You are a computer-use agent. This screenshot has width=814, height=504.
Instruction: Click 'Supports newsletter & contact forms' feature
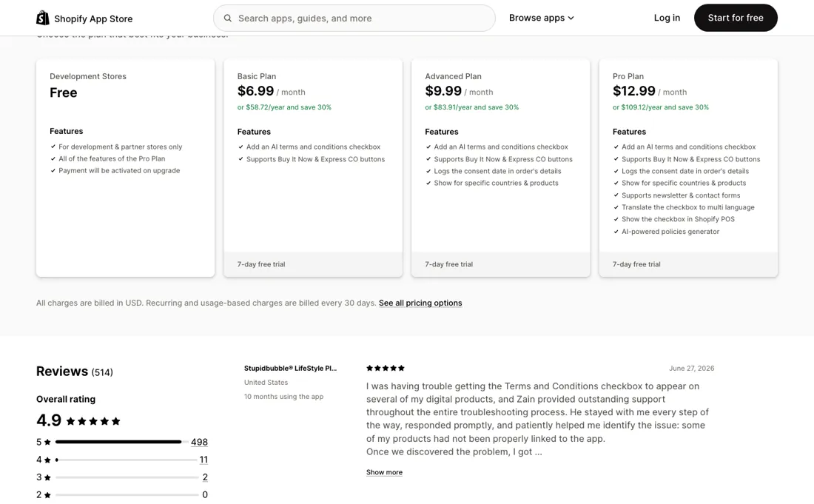point(681,195)
